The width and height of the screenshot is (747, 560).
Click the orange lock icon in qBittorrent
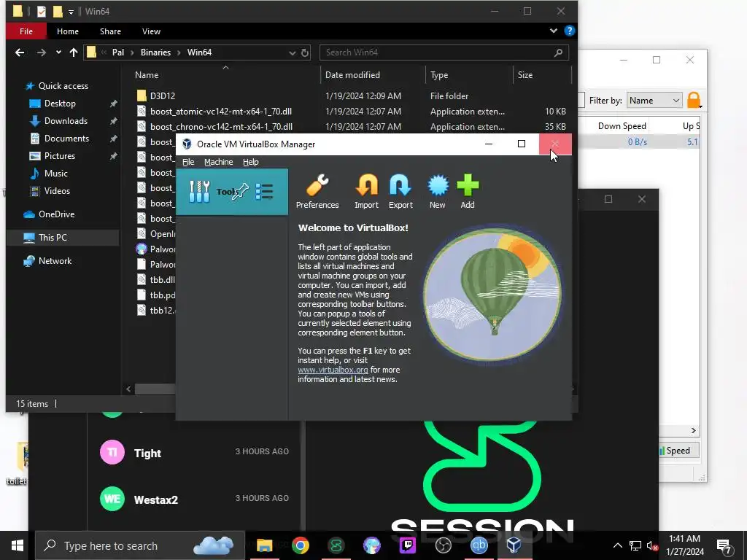tap(694, 100)
